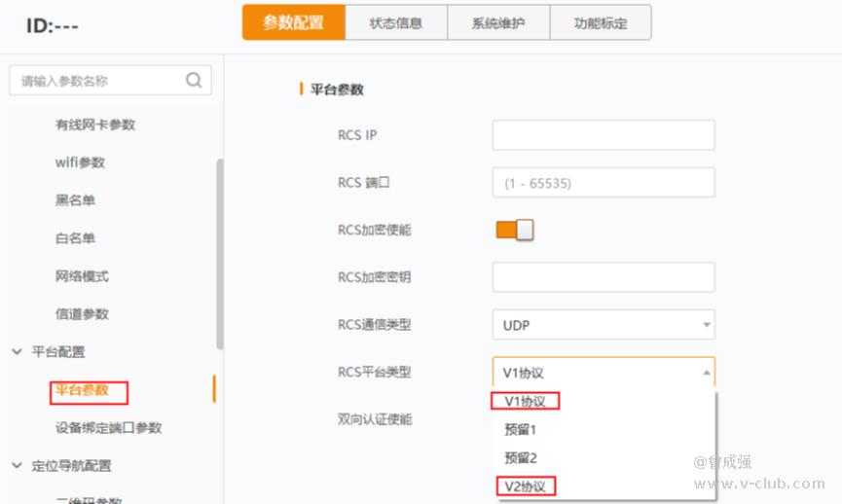The height and width of the screenshot is (504, 842).
Task: Switch to the 状态信息 tab
Action: coord(396,22)
